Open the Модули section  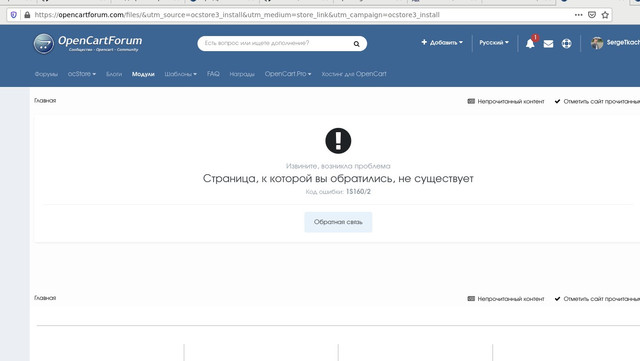[143, 74]
